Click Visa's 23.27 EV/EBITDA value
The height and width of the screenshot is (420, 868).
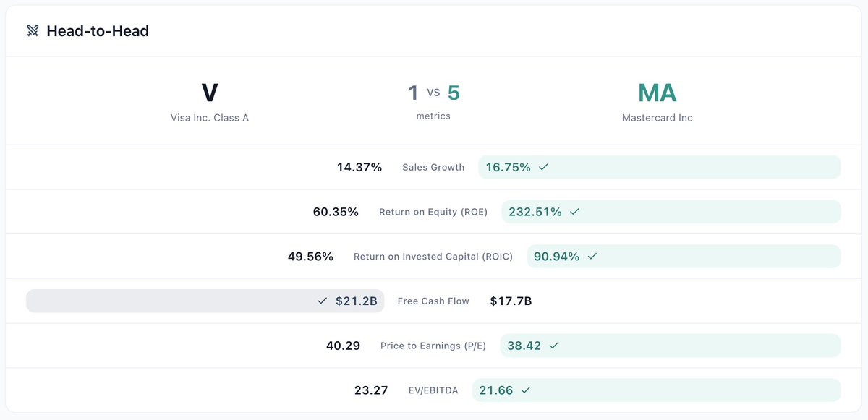coord(371,390)
